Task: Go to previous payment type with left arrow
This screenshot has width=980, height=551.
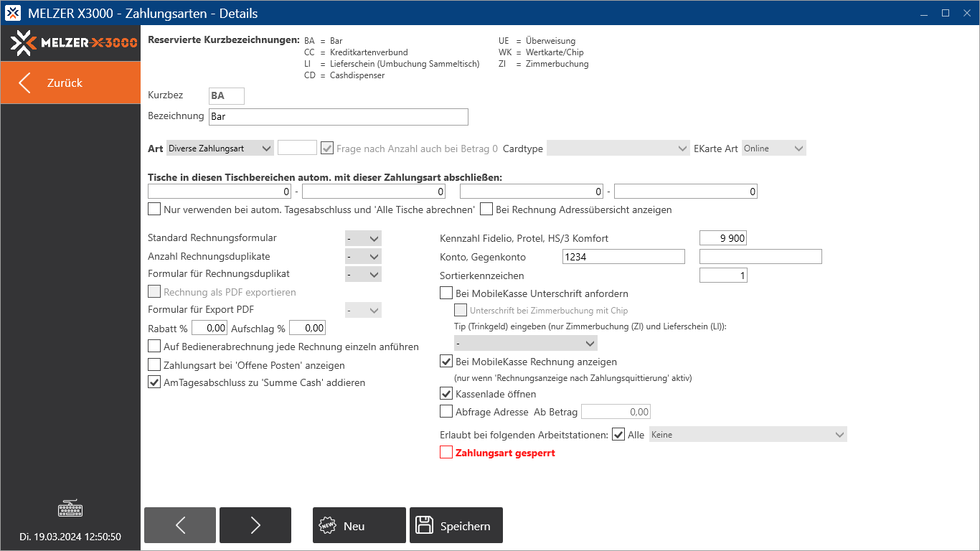Action: 180,525
